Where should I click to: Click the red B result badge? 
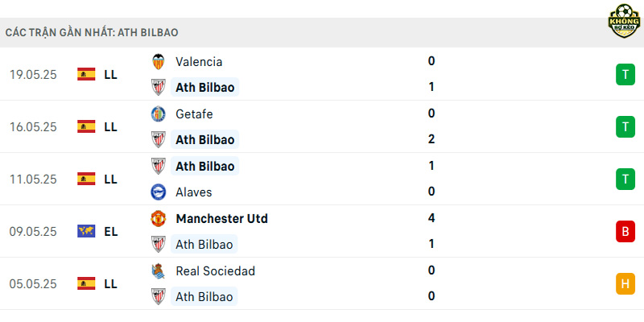coord(625,231)
